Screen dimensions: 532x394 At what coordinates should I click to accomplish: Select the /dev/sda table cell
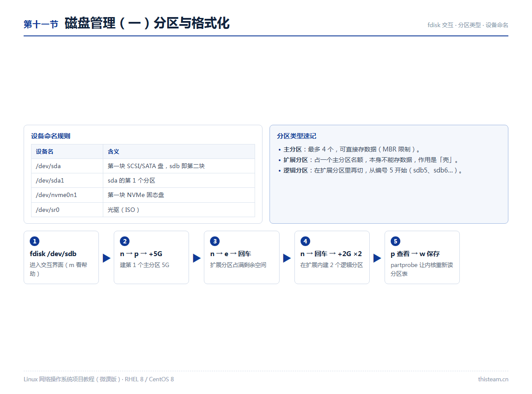coord(67,166)
